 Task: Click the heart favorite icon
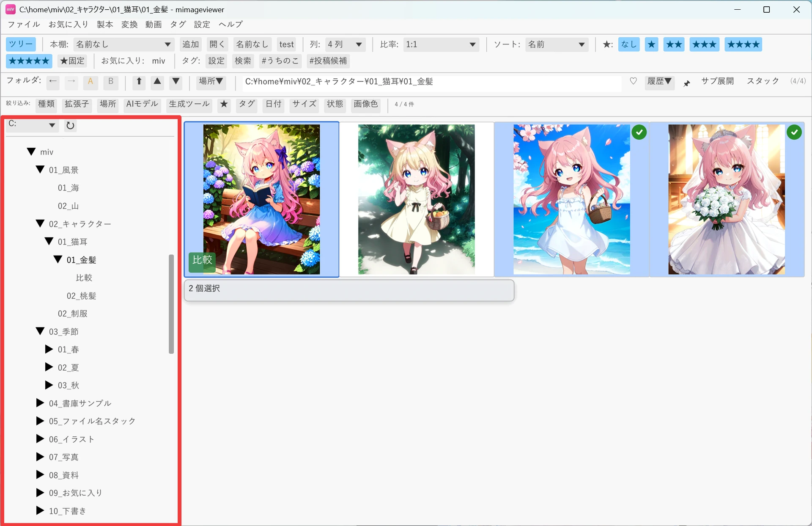(633, 81)
